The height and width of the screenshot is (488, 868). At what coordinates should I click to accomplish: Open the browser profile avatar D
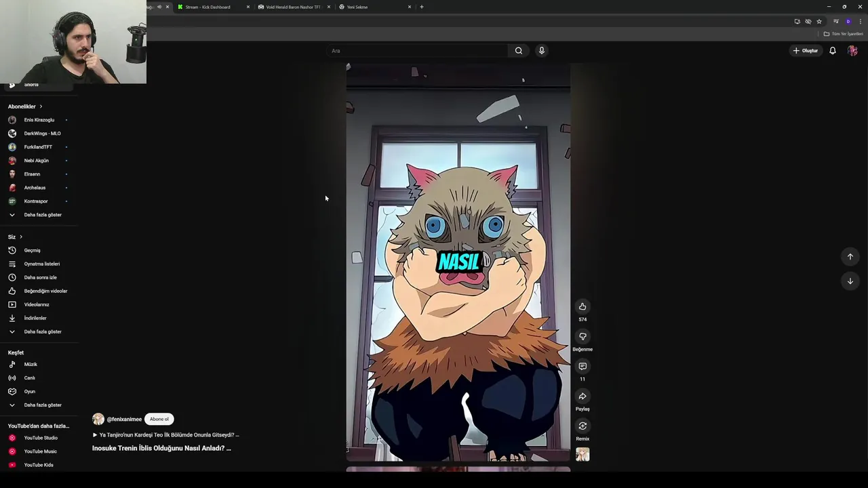click(x=848, y=22)
